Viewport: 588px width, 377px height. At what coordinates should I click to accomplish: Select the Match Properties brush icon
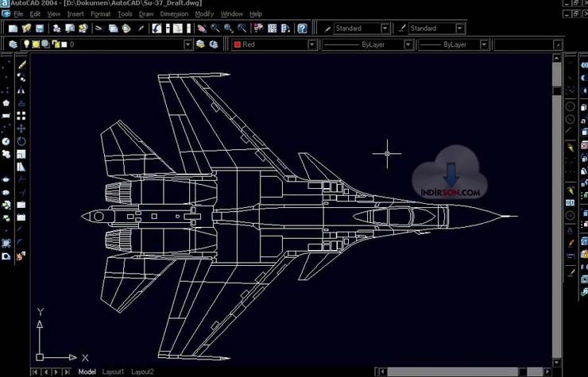coord(141,29)
